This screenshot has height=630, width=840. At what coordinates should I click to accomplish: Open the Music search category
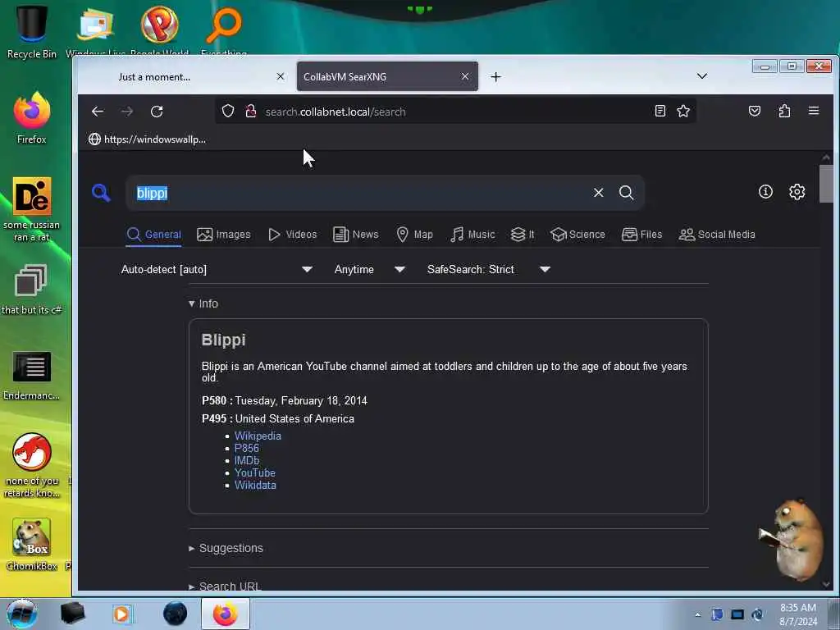[x=472, y=235]
